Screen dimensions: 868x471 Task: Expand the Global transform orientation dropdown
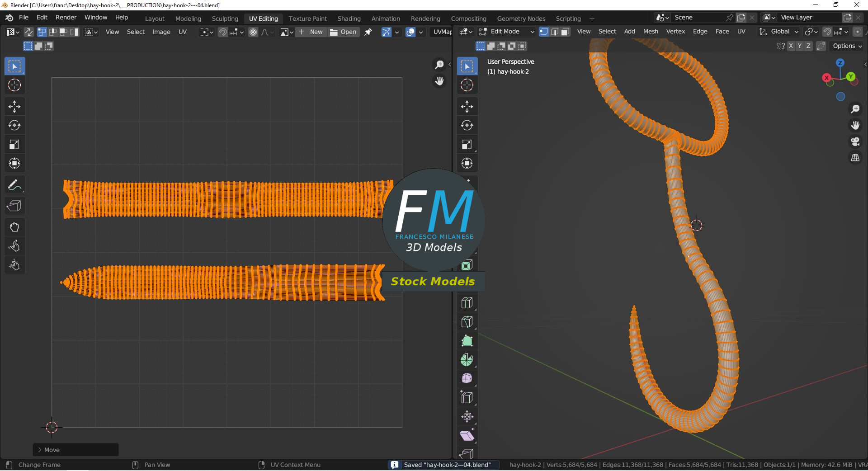[x=779, y=32]
